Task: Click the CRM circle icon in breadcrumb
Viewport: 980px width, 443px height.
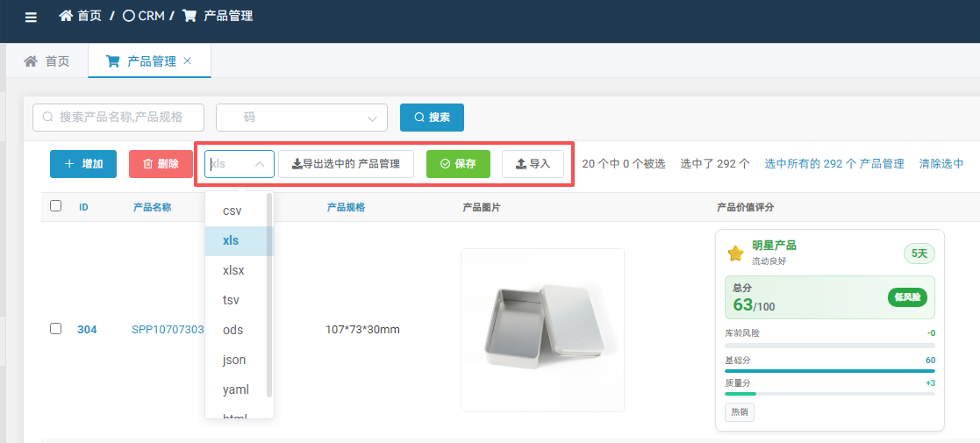Action: pos(128,16)
